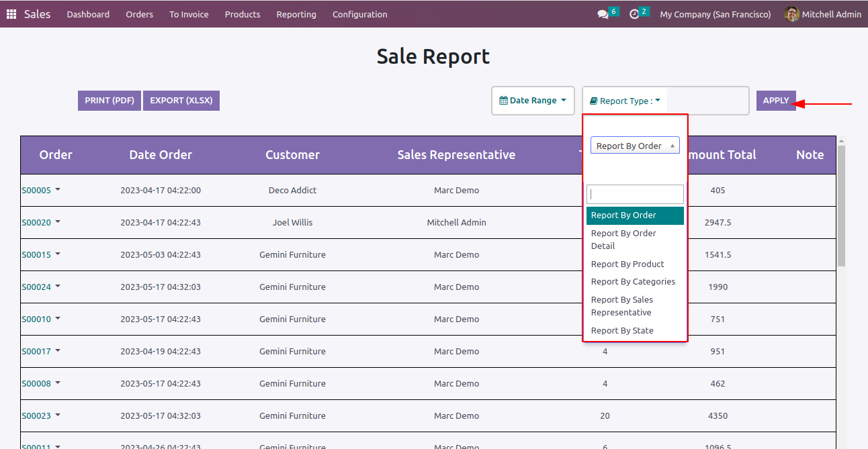The height and width of the screenshot is (449, 868).
Task: Select Report By Categories option
Action: 633,282
